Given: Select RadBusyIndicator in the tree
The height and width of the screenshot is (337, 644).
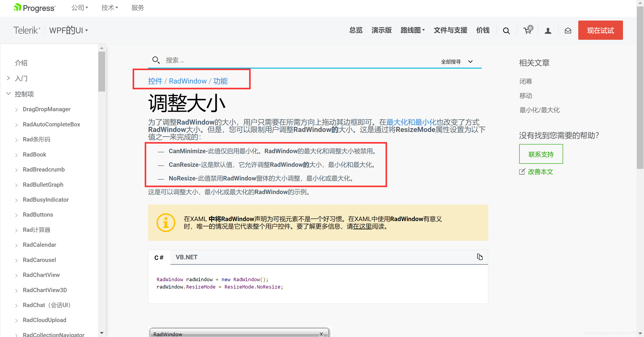Looking at the screenshot, I should [45, 199].
